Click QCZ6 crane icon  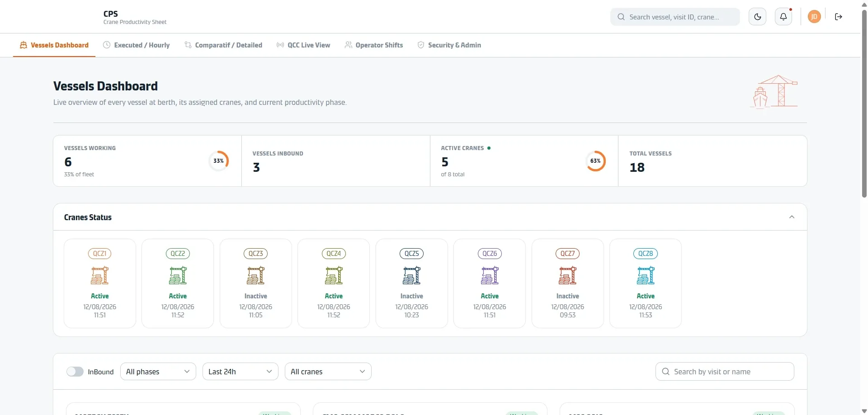coord(490,275)
